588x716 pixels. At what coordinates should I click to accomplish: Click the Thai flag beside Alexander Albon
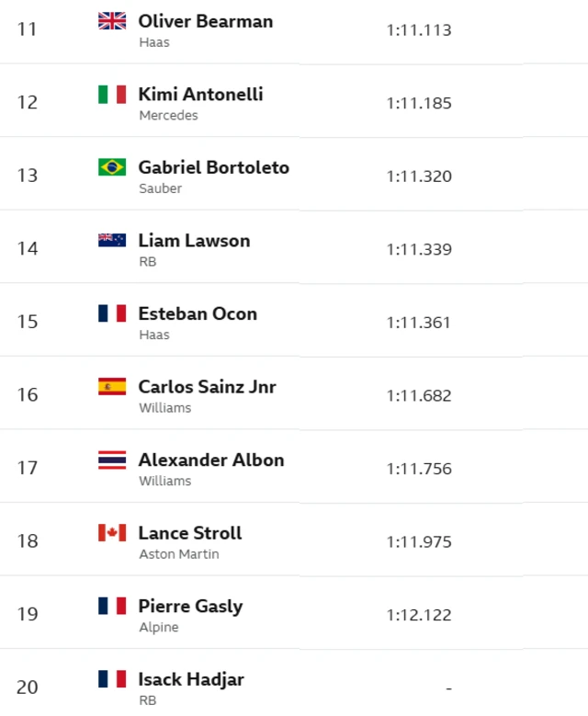112,460
